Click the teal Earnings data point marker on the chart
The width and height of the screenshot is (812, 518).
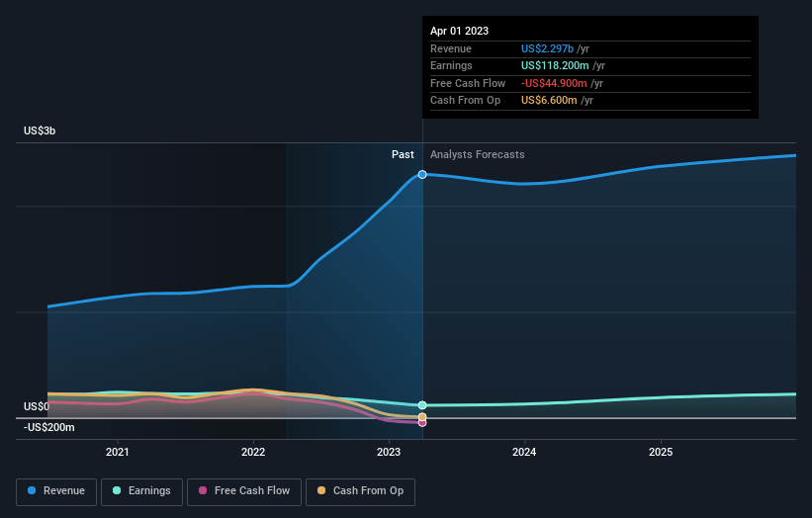coord(422,405)
